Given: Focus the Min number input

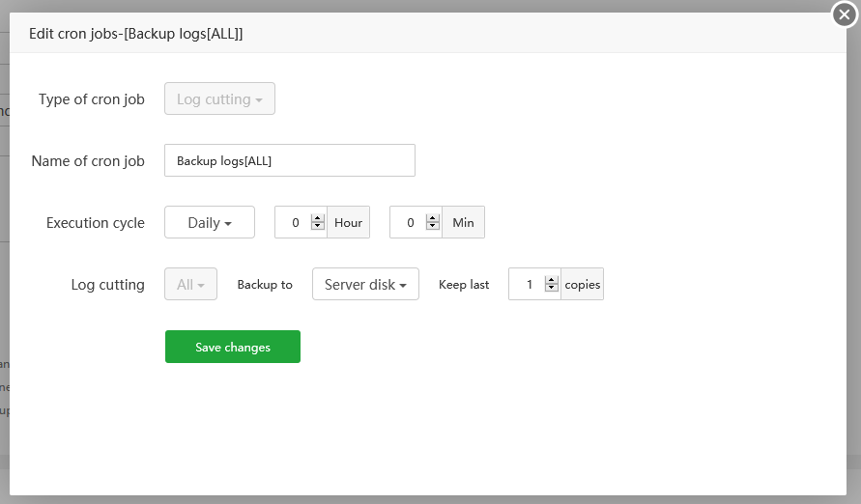Looking at the screenshot, I should tap(409, 223).
